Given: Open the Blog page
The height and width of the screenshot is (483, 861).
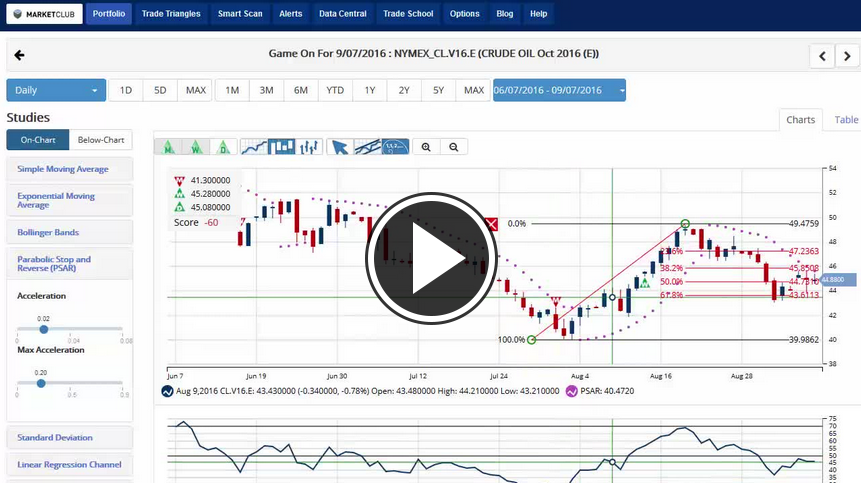Looking at the screenshot, I should click(505, 14).
